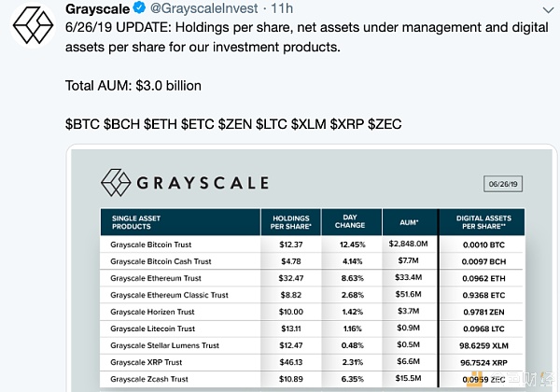Open the Grayscale account name
This screenshot has height=392, width=560.
coord(97,8)
